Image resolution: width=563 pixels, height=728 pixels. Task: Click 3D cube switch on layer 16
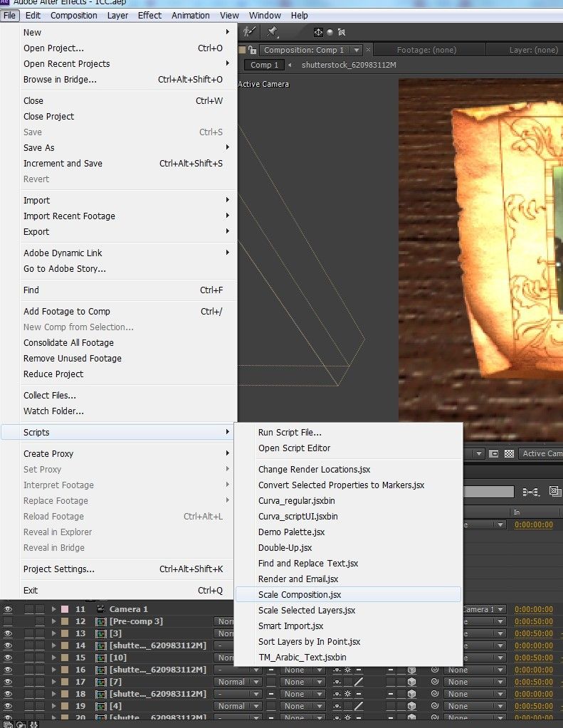(411, 670)
